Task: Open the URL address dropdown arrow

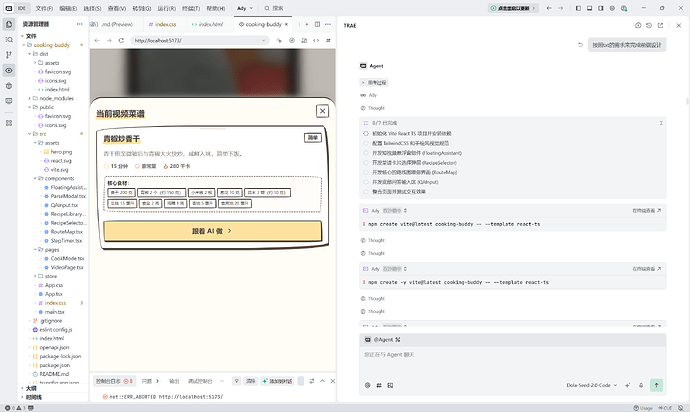Action: (x=264, y=40)
